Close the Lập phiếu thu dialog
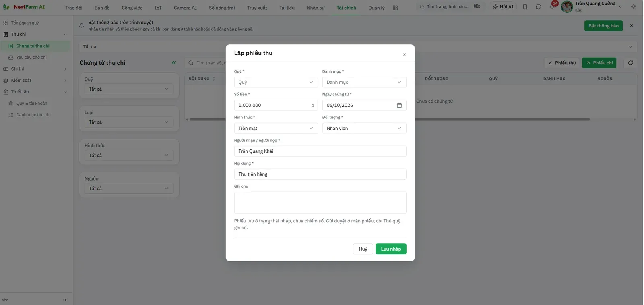 coord(404,55)
